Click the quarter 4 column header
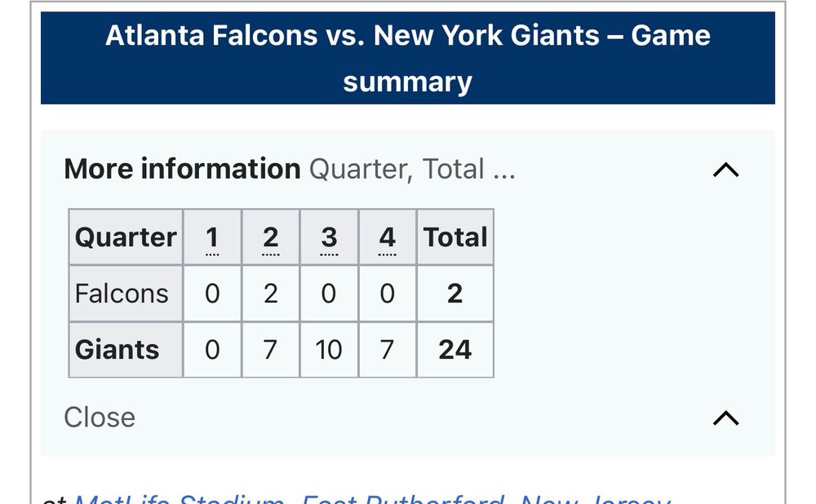 click(x=388, y=237)
